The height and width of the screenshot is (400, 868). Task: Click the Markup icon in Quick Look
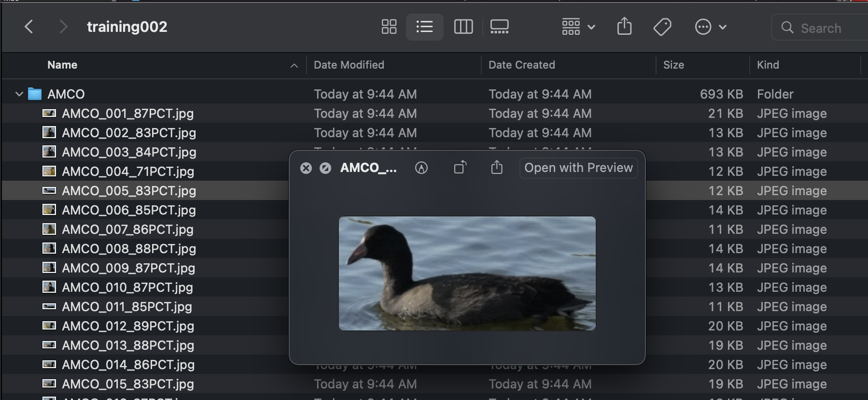click(421, 168)
